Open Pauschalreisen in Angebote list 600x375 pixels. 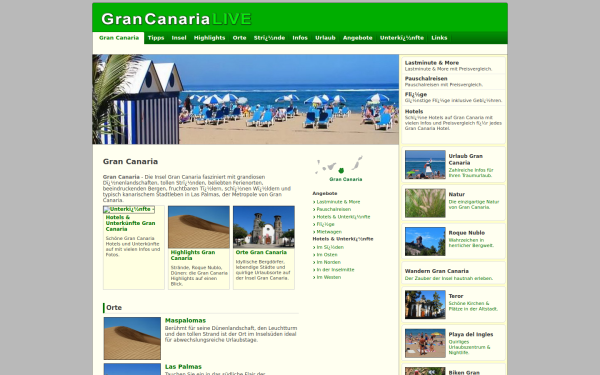pyautogui.click(x=334, y=209)
